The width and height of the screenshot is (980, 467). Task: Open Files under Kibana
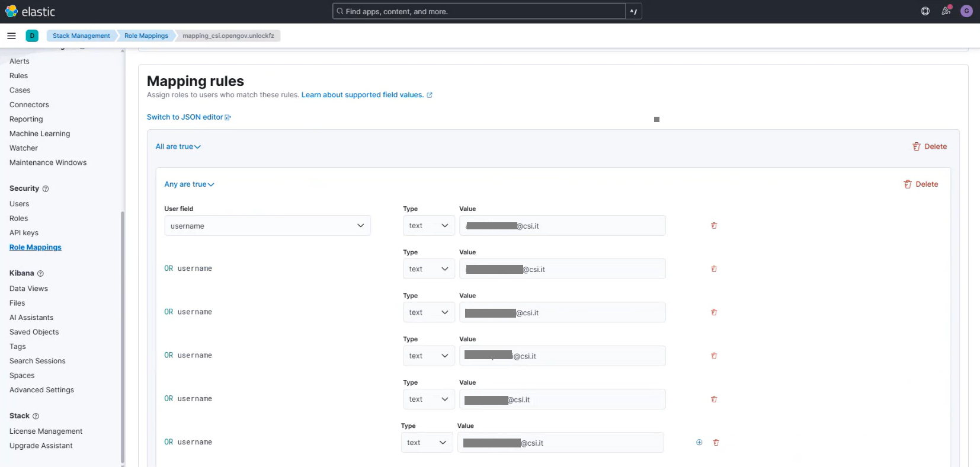17,303
